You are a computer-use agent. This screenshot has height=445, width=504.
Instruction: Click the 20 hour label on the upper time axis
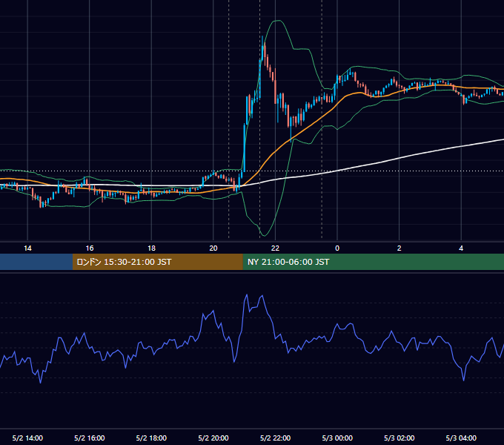tap(213, 248)
